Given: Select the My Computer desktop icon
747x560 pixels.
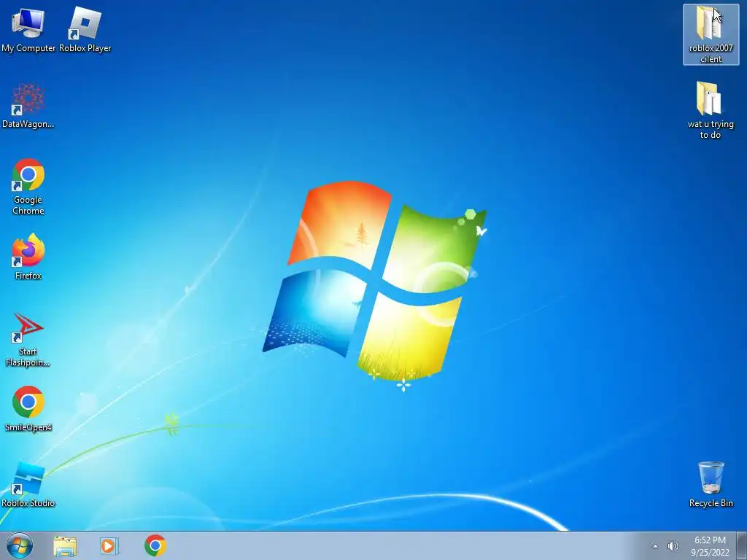Looking at the screenshot, I should pyautogui.click(x=28, y=29).
